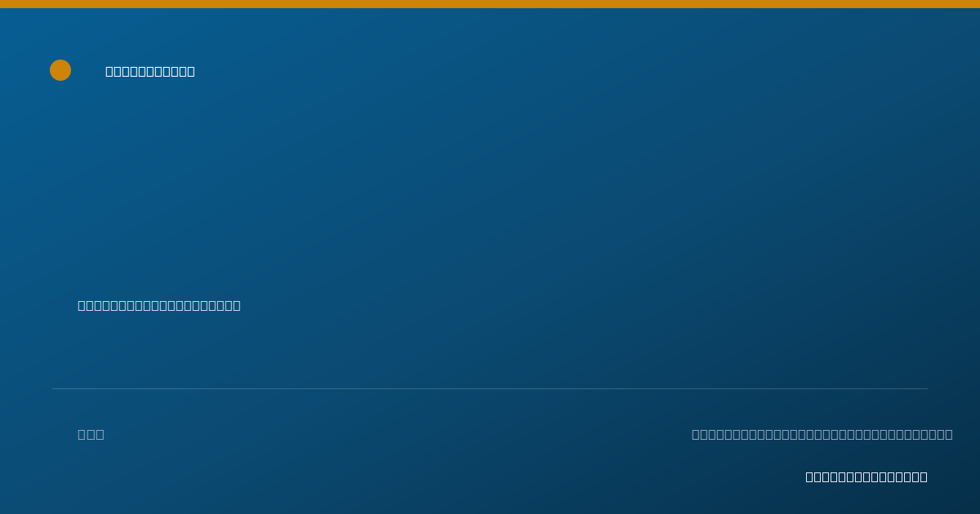Click the short three-character label below the divider
Image resolution: width=980 pixels, height=514 pixels.
coord(91,434)
